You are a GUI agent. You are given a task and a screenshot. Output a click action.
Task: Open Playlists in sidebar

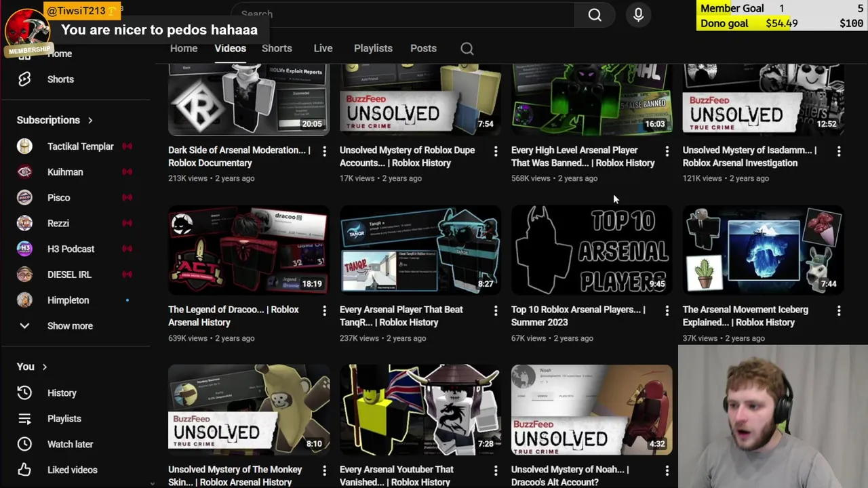(x=64, y=419)
